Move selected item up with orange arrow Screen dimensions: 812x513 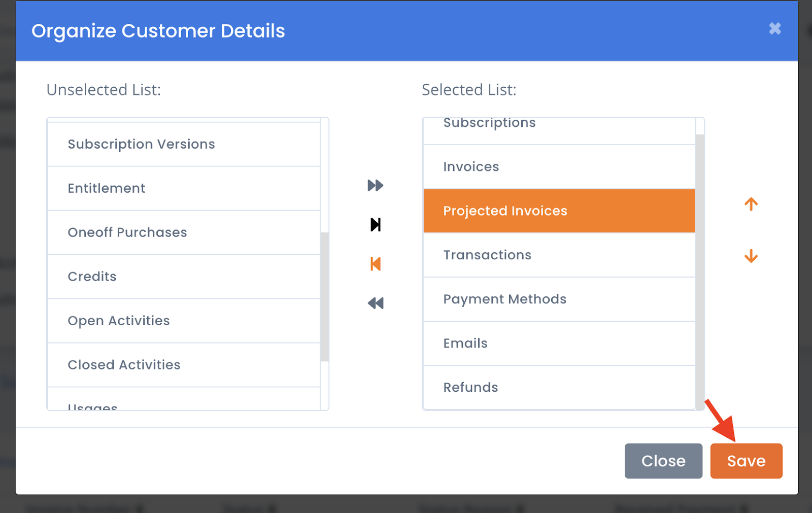pos(751,204)
